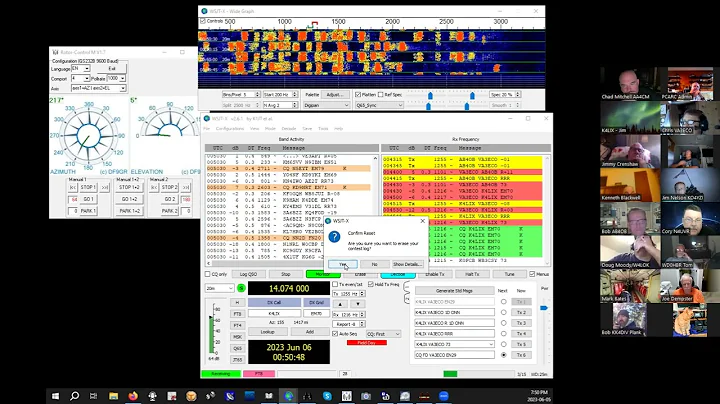Click the Log QSO button
This screenshot has height=404, width=720.
pyautogui.click(x=248, y=274)
